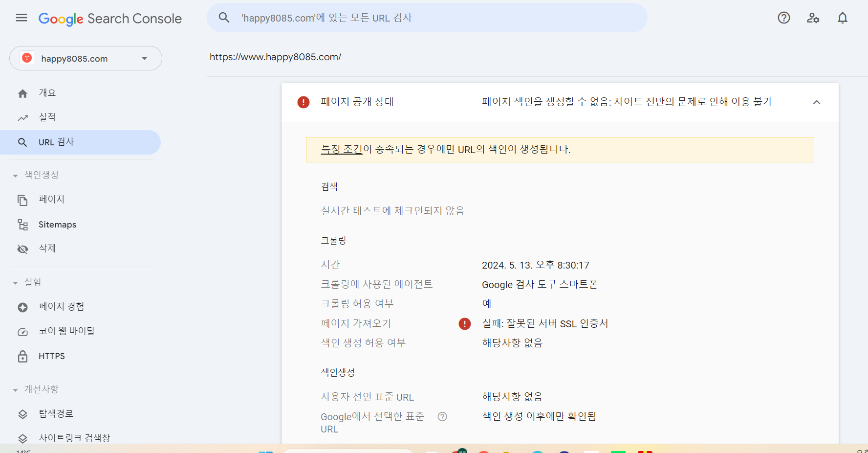Click the home icon next to 개요
The height and width of the screenshot is (453, 868).
(23, 93)
